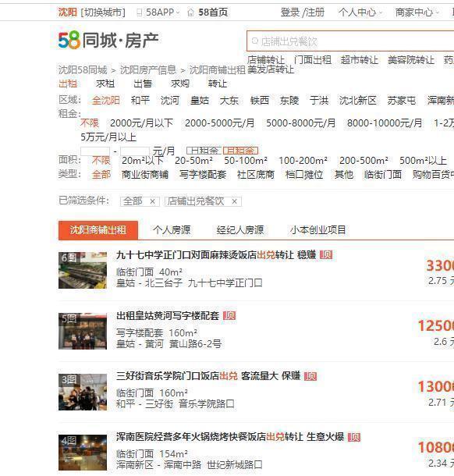The image size is (454, 476).
Task: Click the 美容院转让 hot search link
Action: tap(411, 60)
